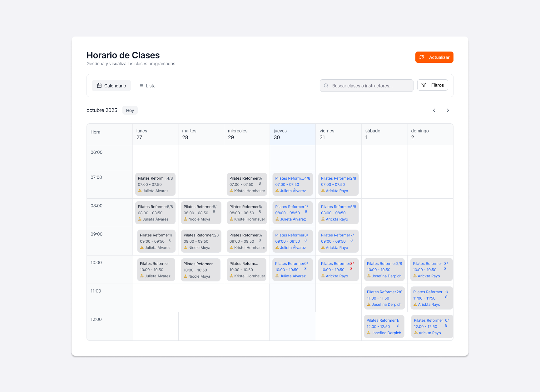540x392 pixels.
Task: Select Friday 10:00 full class with Arickta Rayo
Action: 338,270
